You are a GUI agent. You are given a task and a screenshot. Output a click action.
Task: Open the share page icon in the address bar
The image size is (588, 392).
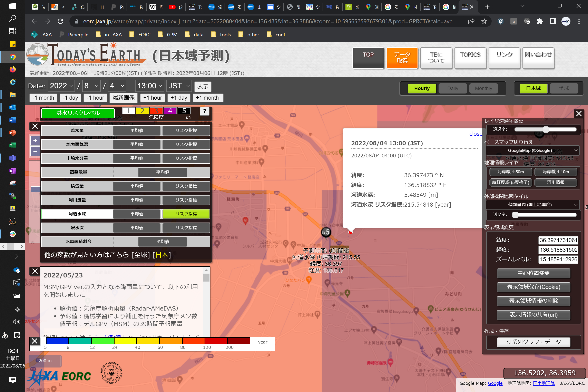tap(471, 21)
